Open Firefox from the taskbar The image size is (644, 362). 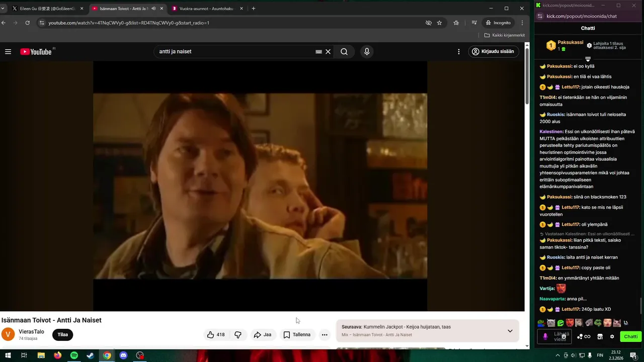[57, 355]
